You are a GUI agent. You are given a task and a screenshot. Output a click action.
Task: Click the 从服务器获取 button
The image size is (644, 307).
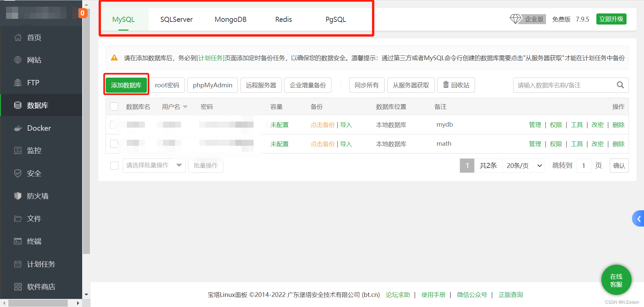click(411, 85)
